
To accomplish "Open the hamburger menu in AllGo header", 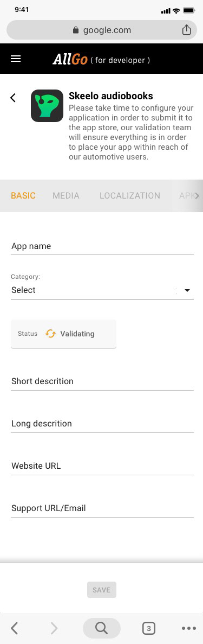I will tap(16, 59).
